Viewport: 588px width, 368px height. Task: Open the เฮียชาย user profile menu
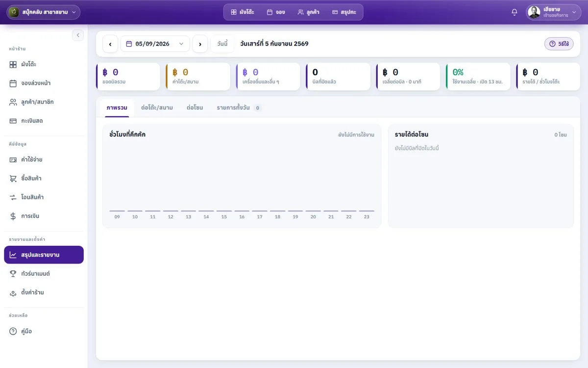(553, 12)
